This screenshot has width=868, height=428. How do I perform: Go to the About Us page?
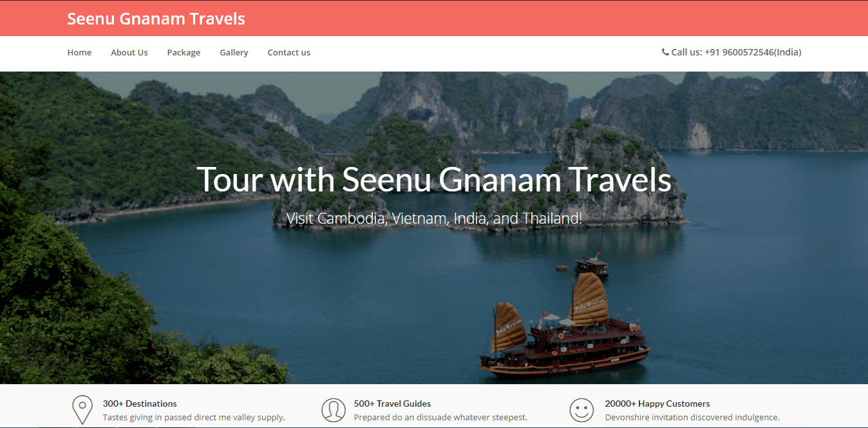tap(129, 53)
